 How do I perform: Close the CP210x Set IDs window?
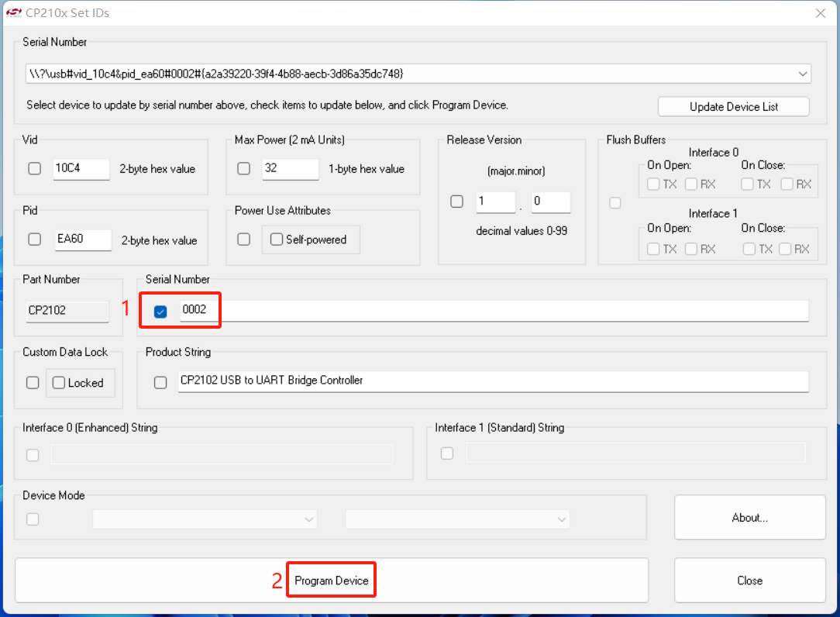pyautogui.click(x=821, y=12)
